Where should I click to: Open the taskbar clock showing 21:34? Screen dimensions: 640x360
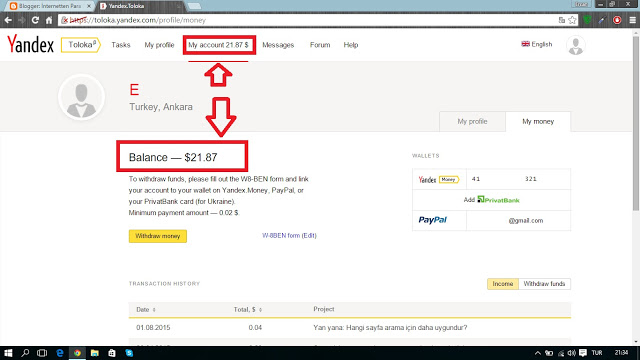[x=621, y=353]
